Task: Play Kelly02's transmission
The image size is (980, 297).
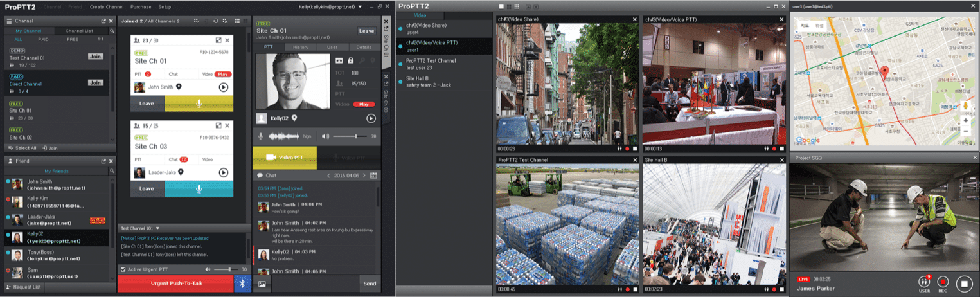Action: pos(371,118)
